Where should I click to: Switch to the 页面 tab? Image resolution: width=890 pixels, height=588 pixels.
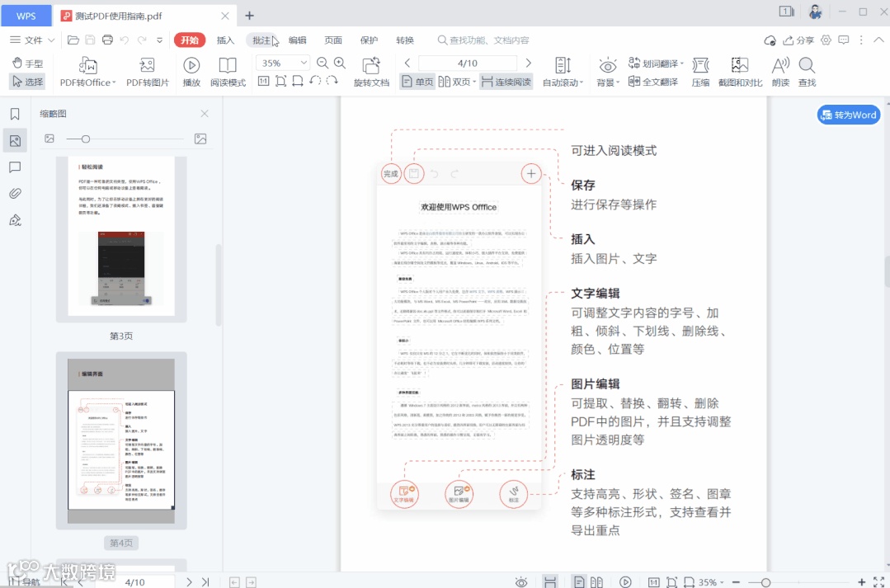tap(333, 40)
